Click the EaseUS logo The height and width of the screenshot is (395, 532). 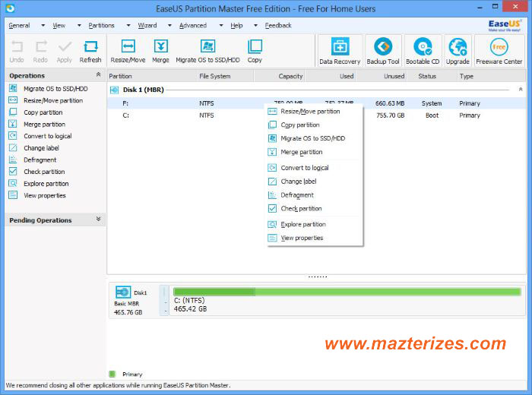click(505, 25)
